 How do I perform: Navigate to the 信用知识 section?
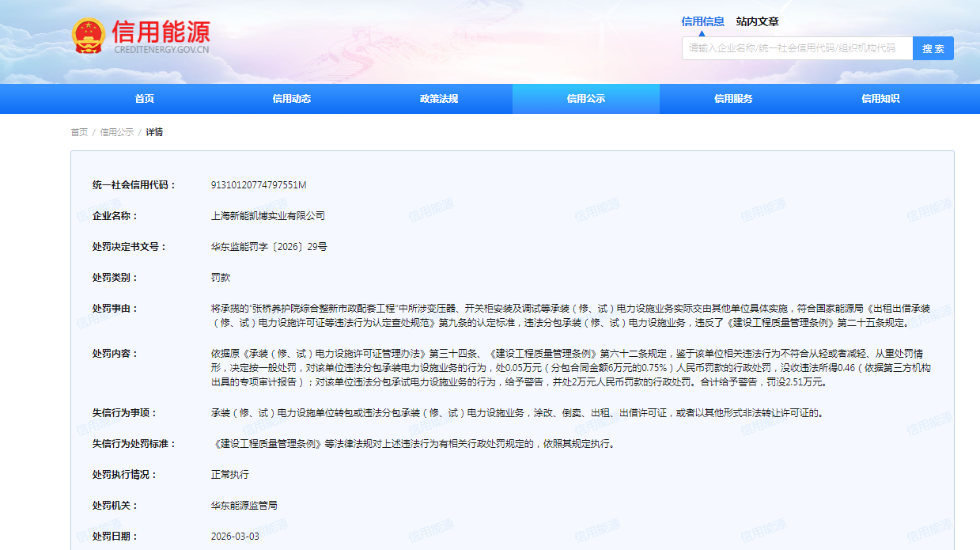[880, 99]
